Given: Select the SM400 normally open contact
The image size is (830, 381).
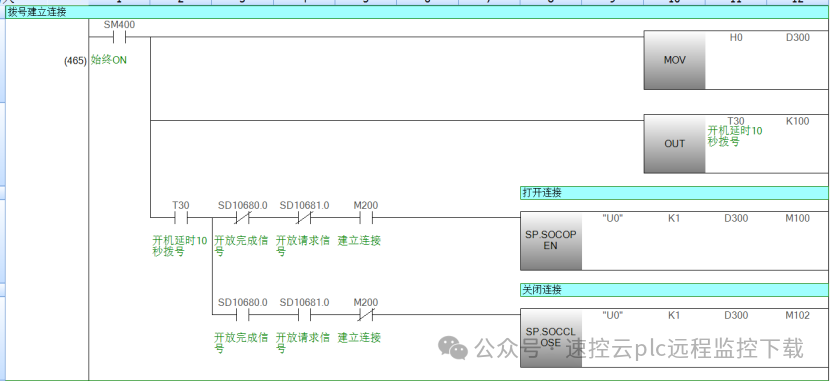Looking at the screenshot, I should click(119, 38).
